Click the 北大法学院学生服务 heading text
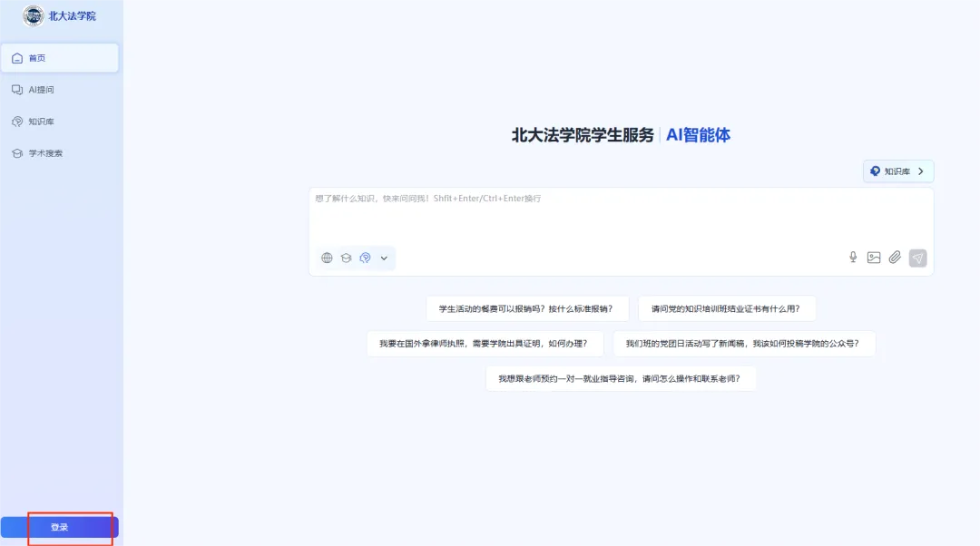 tap(583, 135)
